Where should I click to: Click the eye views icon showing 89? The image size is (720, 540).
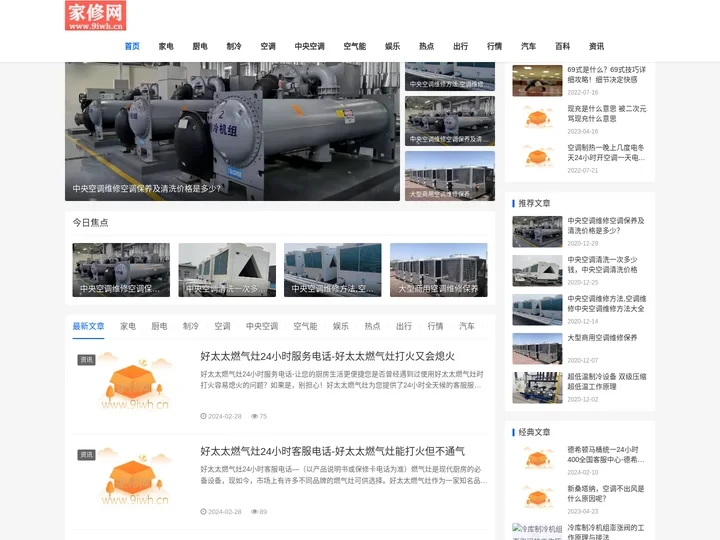[254, 512]
